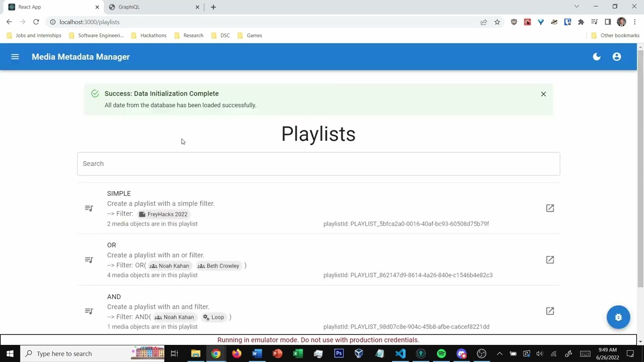
Task: Click the Beth Crowley filter chip
Action: 218,266
